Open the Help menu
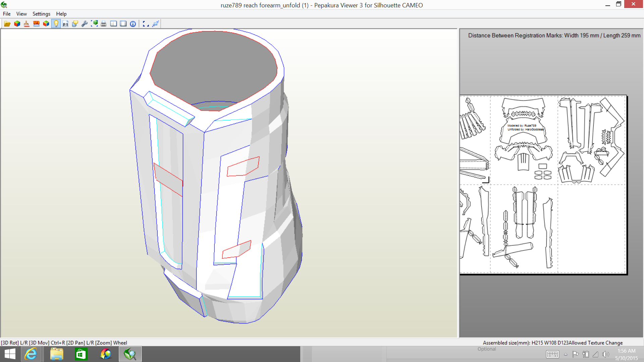 61,14
